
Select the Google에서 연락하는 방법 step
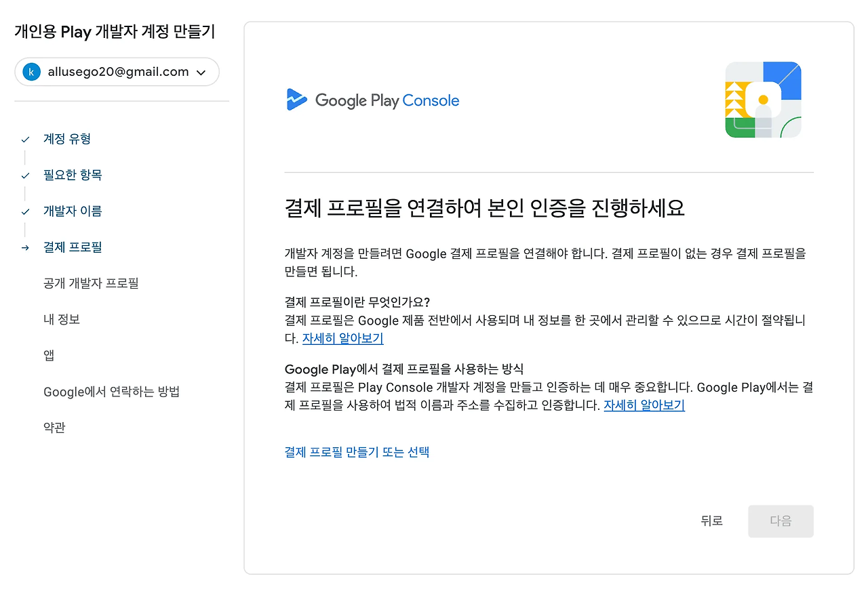[x=111, y=392]
